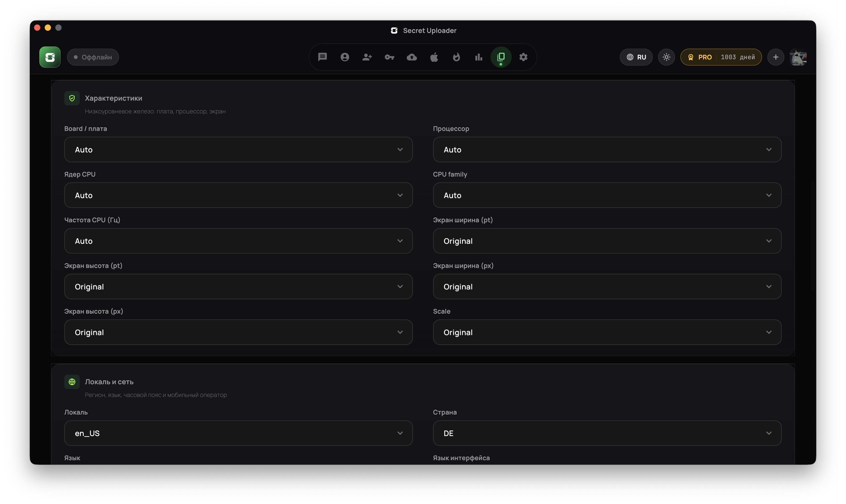
Task: Switch language with the RU button
Action: pos(636,57)
